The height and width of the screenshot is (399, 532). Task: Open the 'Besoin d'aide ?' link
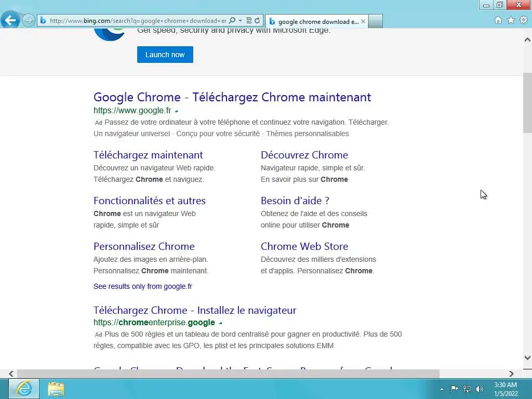coord(295,201)
